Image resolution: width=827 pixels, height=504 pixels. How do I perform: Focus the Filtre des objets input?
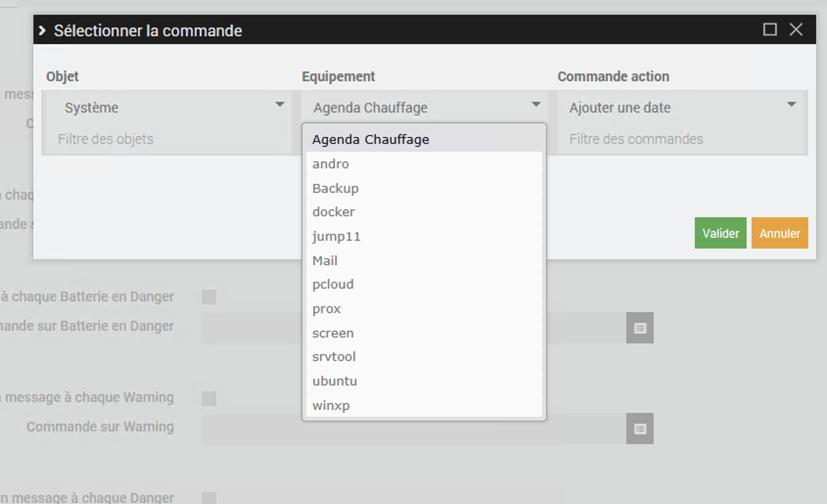coord(169,139)
